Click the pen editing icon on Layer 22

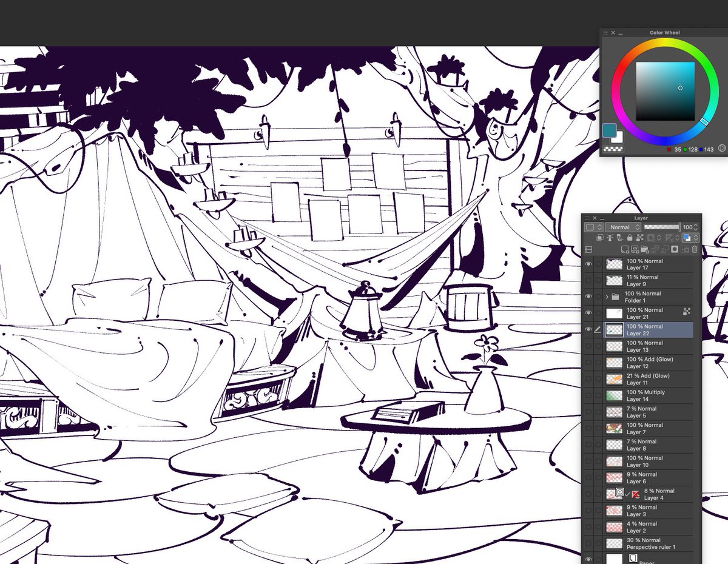(598, 330)
